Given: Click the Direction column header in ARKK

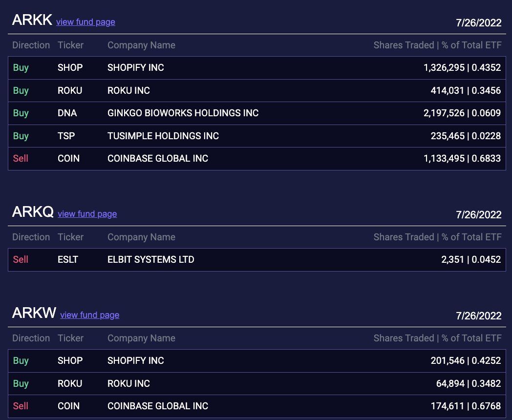Looking at the screenshot, I should [31, 45].
